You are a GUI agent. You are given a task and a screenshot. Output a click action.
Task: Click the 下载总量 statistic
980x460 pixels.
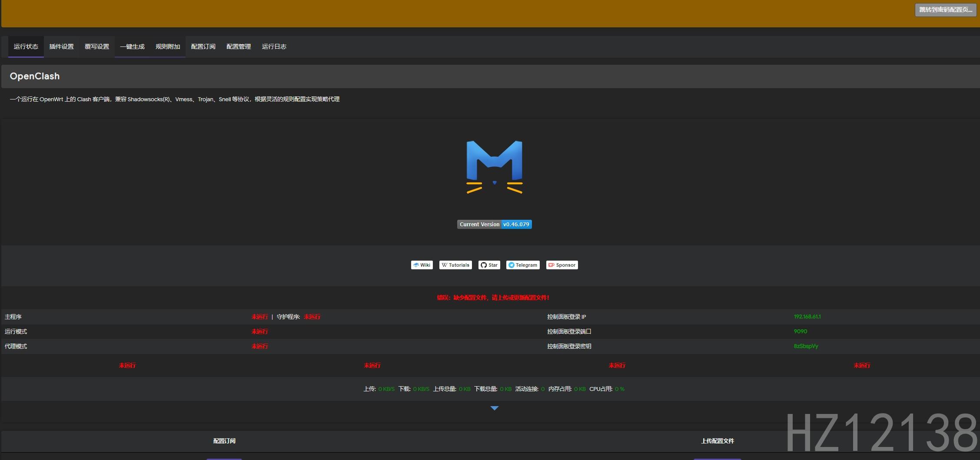point(493,389)
